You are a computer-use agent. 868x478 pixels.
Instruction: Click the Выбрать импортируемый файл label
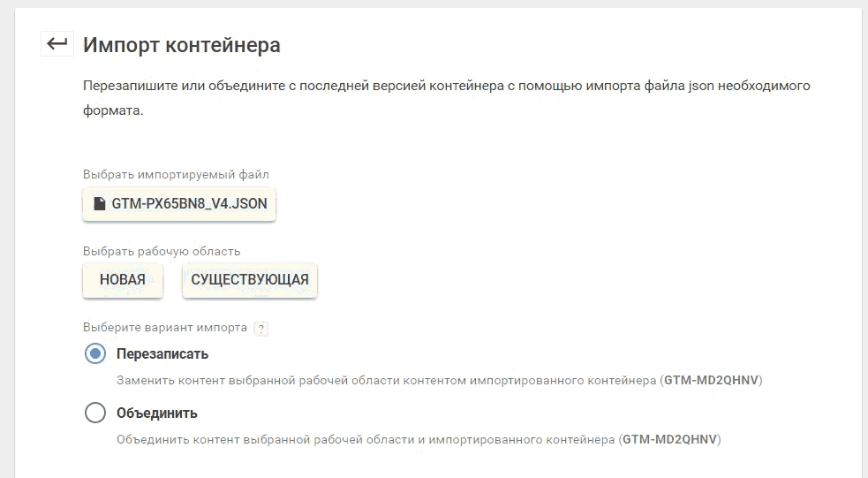coord(176,174)
